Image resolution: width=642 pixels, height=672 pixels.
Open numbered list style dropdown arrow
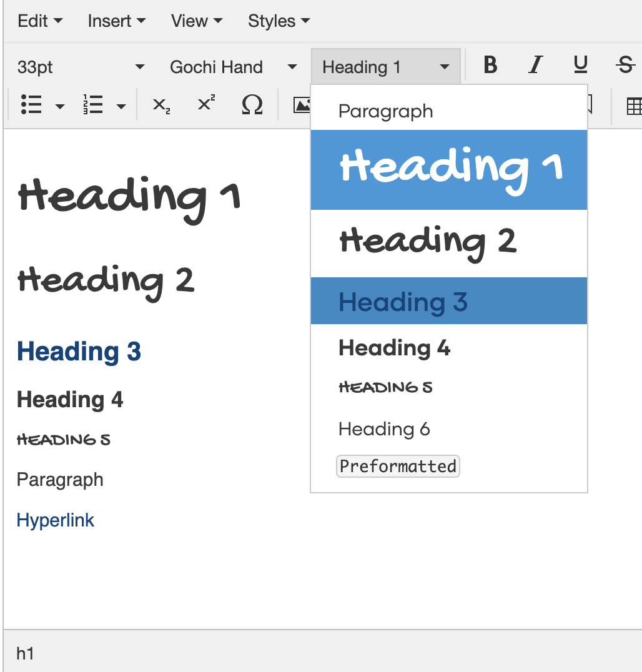pos(121,106)
